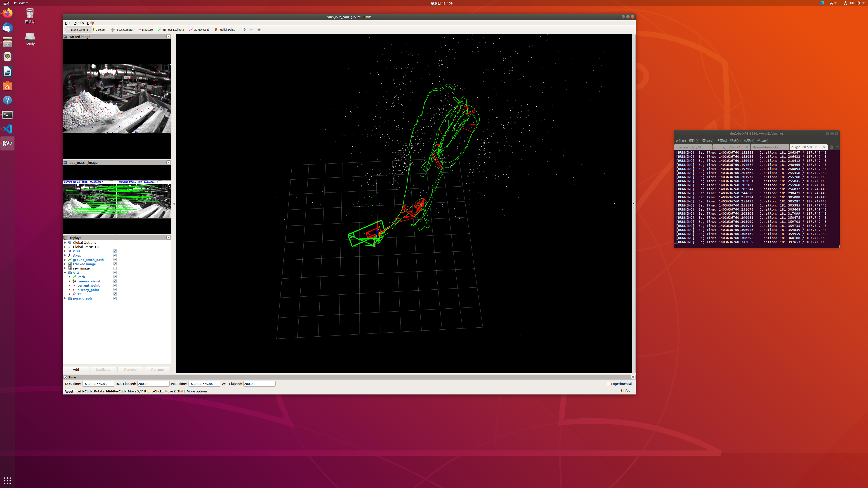This screenshot has height=488, width=868.
Task: Toggle the Experimental checkbox
Action: pyautogui.click(x=609, y=384)
